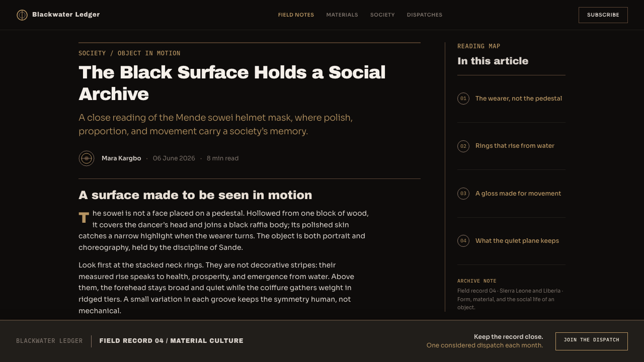Open the Materials nav item
Image resolution: width=644 pixels, height=362 pixels.
342,15
